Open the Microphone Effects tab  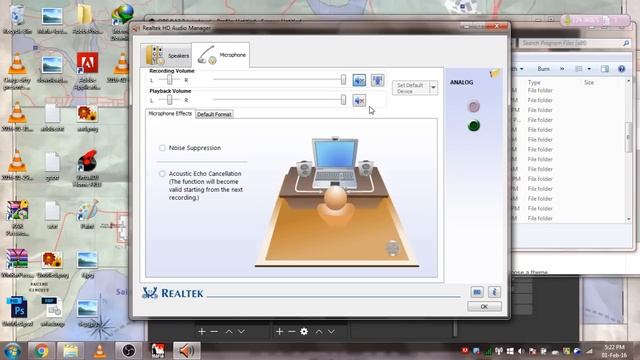(x=170, y=113)
